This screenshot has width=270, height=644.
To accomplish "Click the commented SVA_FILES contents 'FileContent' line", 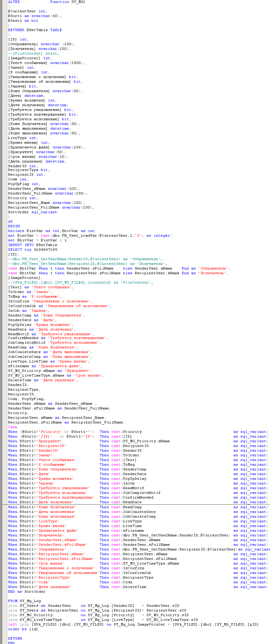I will pos(80,282).
